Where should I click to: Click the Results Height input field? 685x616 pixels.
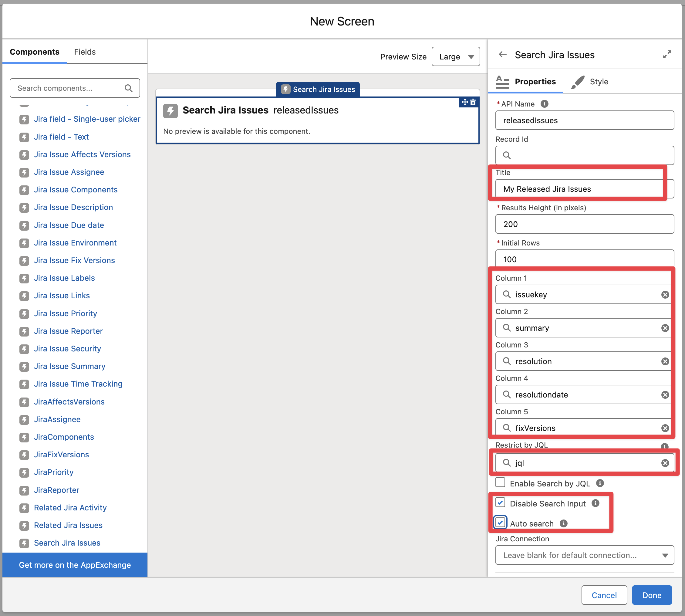[x=585, y=224]
